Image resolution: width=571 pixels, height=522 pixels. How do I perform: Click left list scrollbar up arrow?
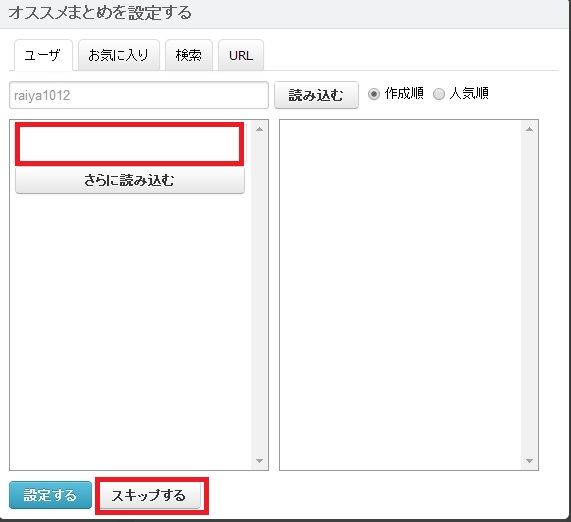tap(259, 129)
